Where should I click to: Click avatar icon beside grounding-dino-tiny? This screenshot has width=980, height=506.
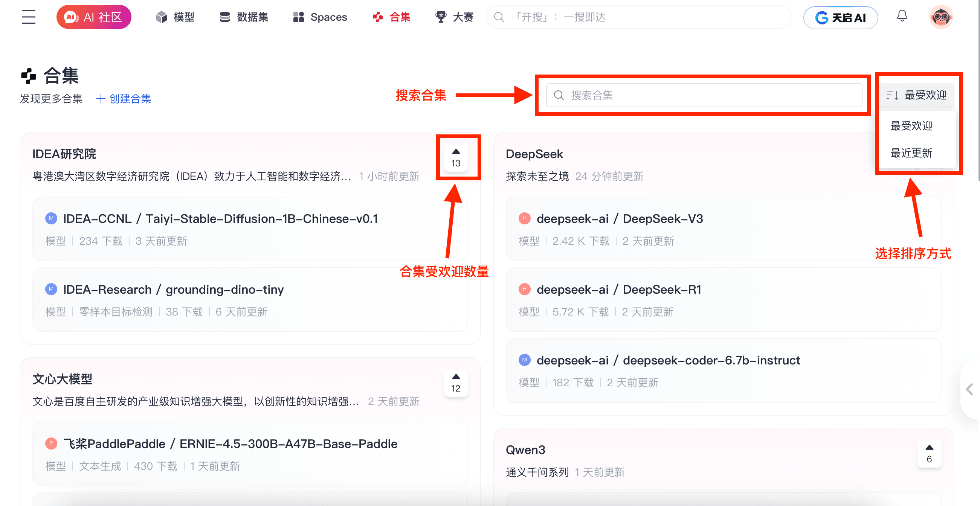[x=51, y=289]
